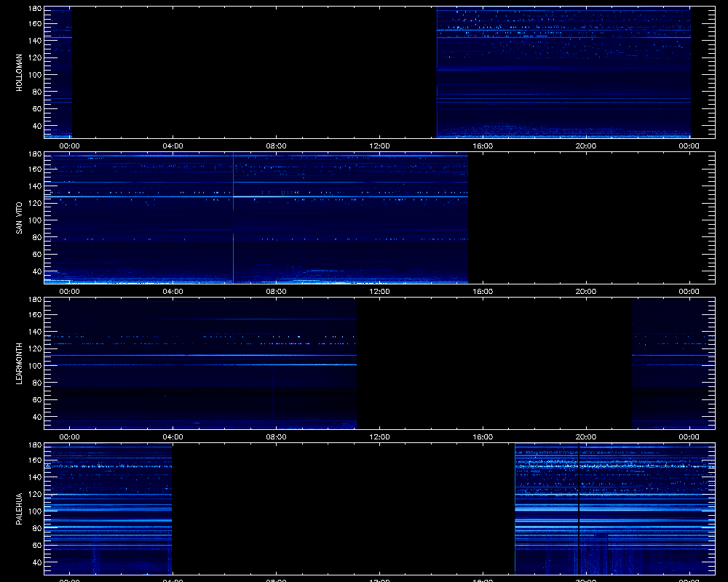Click 12:00 tick label under Holloman panel

(379, 145)
